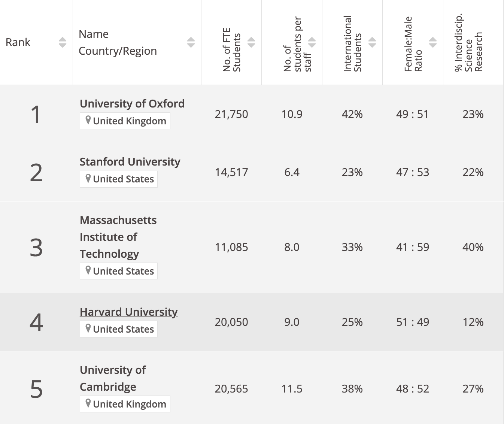504x424 pixels.
Task: Sort by Female:Male Ratio arrows
Action: click(x=433, y=42)
